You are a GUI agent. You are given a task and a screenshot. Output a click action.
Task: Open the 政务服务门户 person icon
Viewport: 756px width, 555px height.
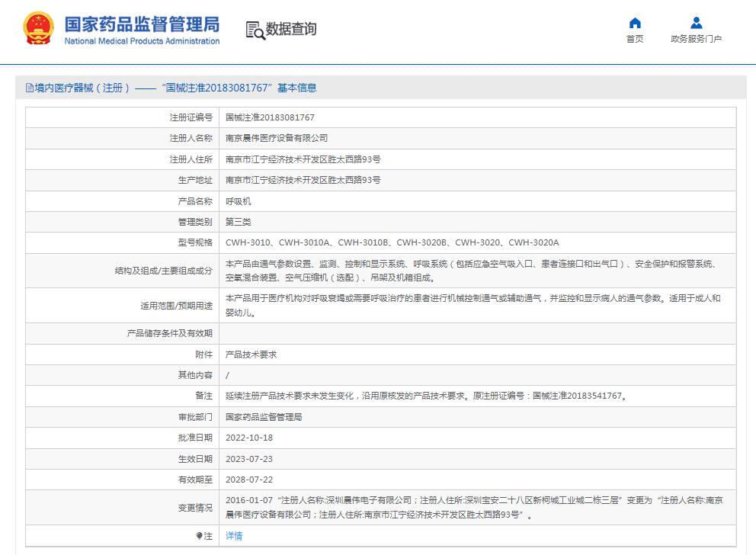696,23
